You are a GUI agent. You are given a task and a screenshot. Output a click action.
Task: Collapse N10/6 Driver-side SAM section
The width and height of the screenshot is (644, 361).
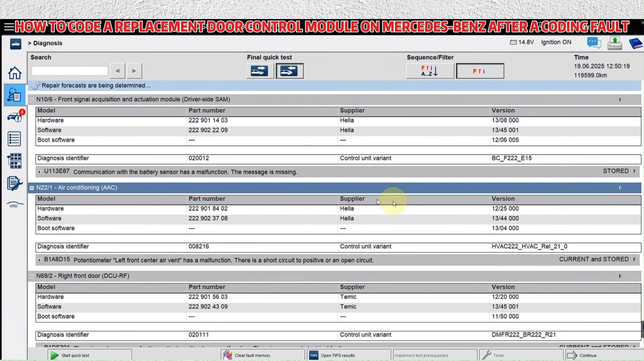tap(32, 100)
